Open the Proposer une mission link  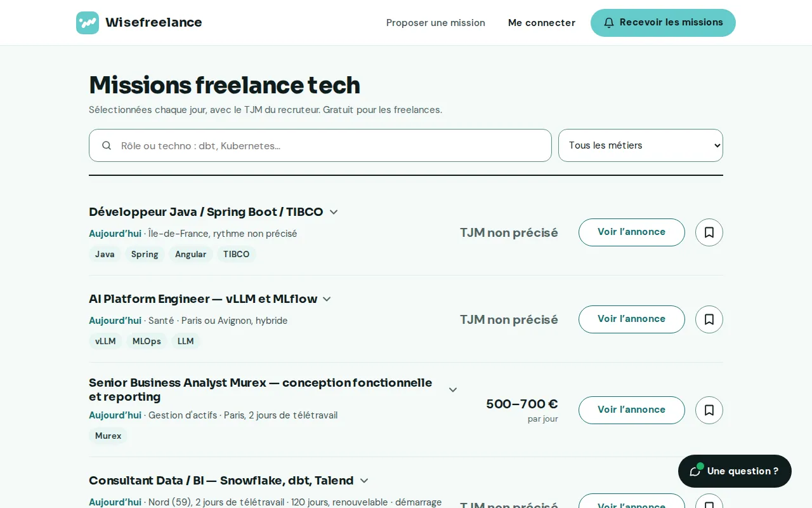pyautogui.click(x=436, y=23)
